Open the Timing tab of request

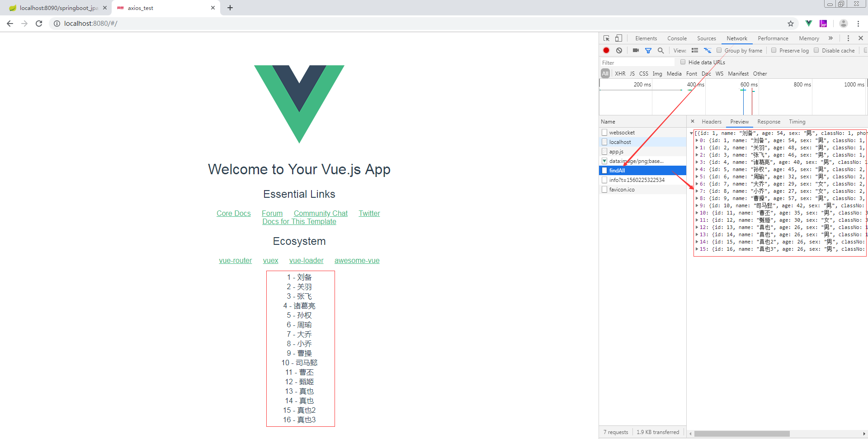click(x=797, y=122)
